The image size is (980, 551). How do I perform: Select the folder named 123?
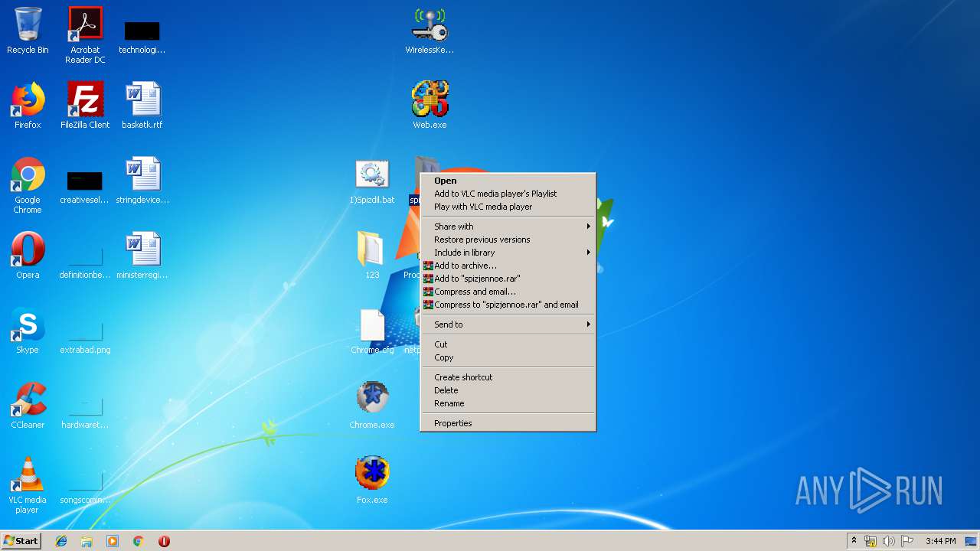(x=372, y=256)
